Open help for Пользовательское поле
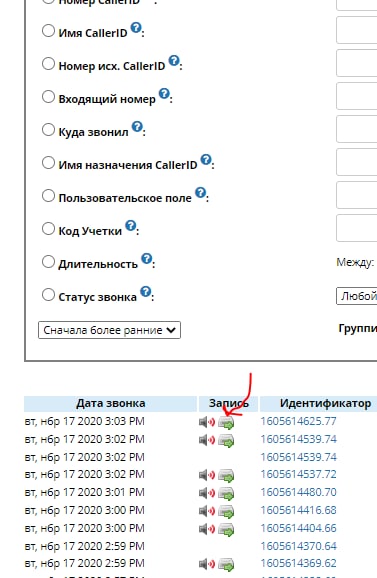Image resolution: width=377 pixels, height=578 pixels. click(200, 192)
